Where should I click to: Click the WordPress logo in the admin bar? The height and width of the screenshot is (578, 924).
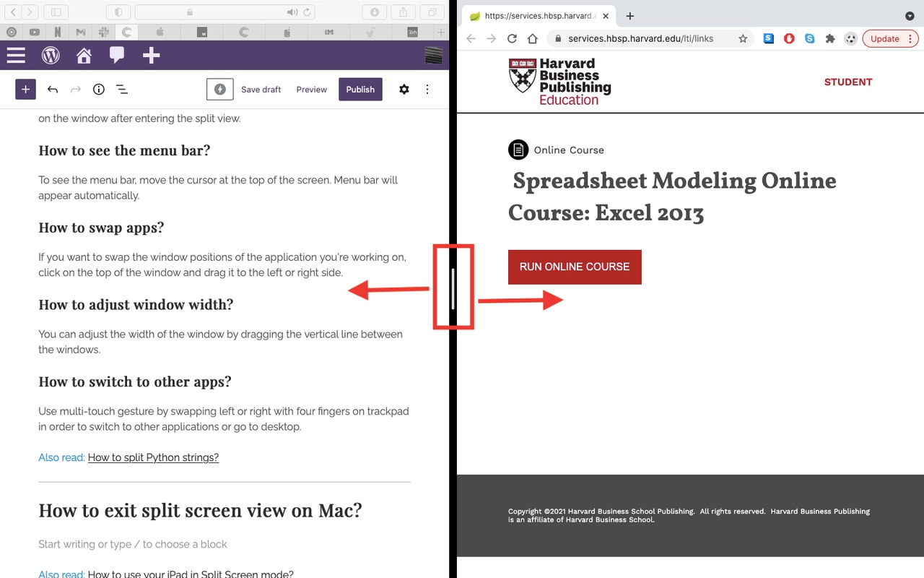51,55
